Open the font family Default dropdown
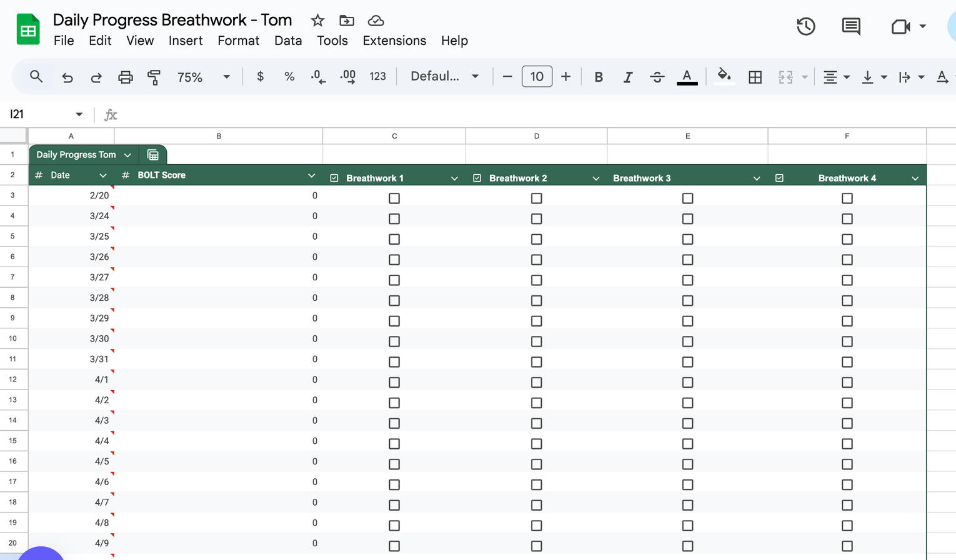The height and width of the screenshot is (560, 956). [x=444, y=76]
